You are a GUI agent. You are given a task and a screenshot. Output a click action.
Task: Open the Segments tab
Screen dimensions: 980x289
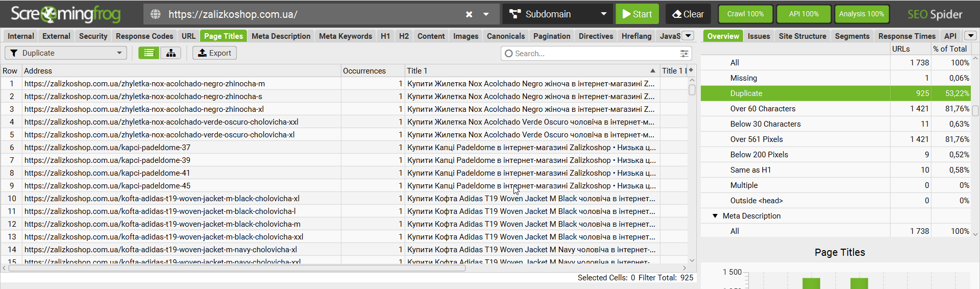pos(852,36)
